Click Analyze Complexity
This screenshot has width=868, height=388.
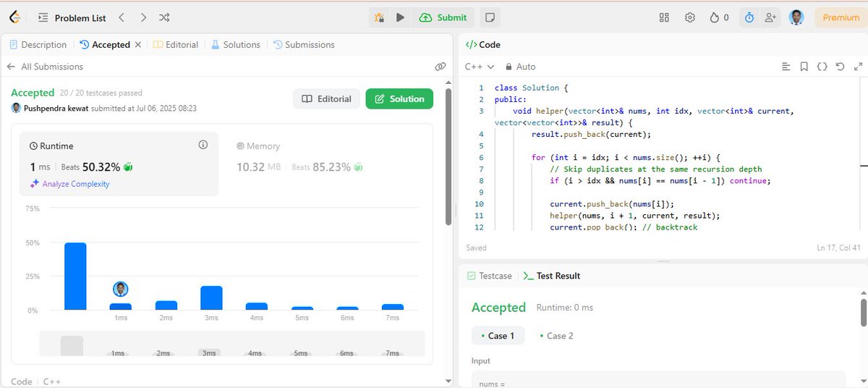click(x=69, y=184)
